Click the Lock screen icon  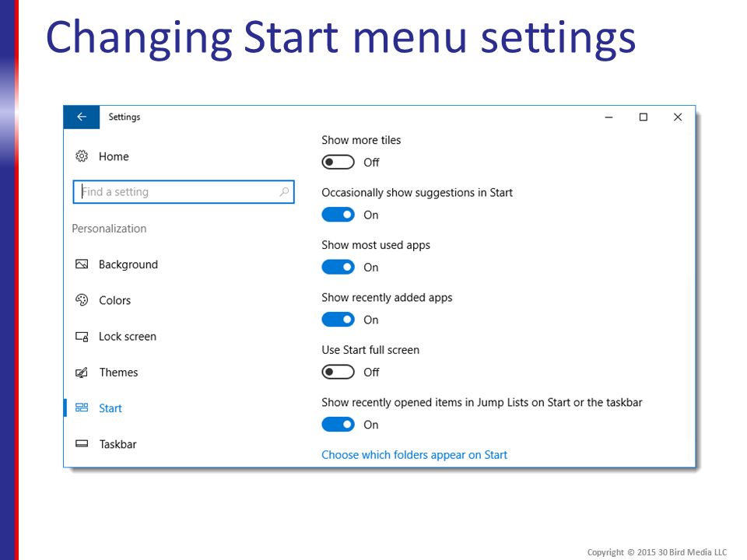coord(82,337)
